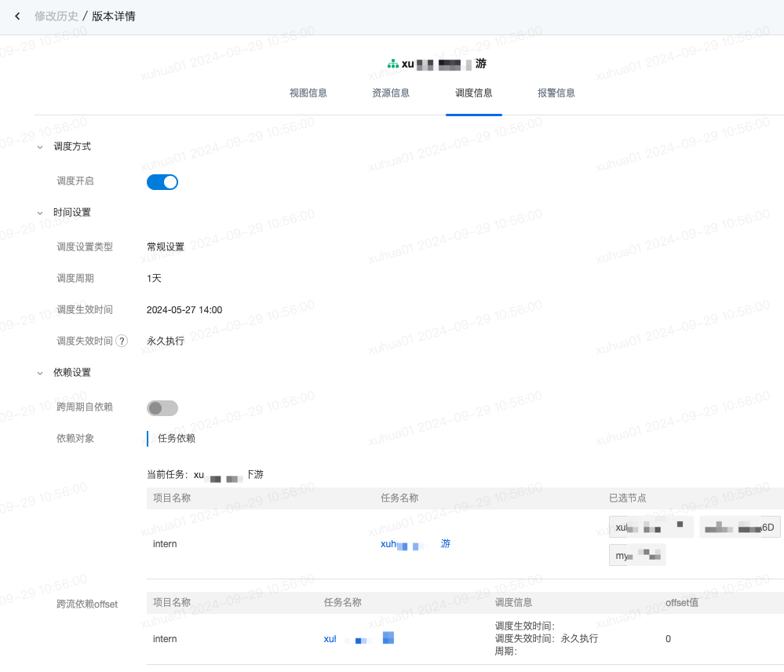This screenshot has width=784, height=672.
Task: Click the selected node tag ending in 6D
Action: tap(739, 527)
